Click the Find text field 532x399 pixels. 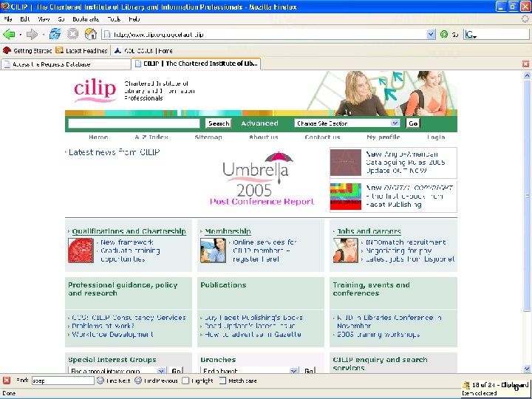pos(63,381)
